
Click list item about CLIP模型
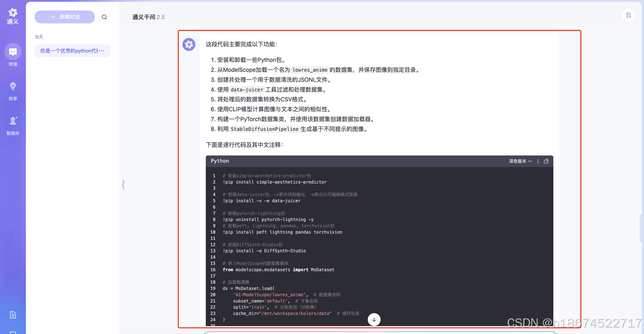coord(274,109)
